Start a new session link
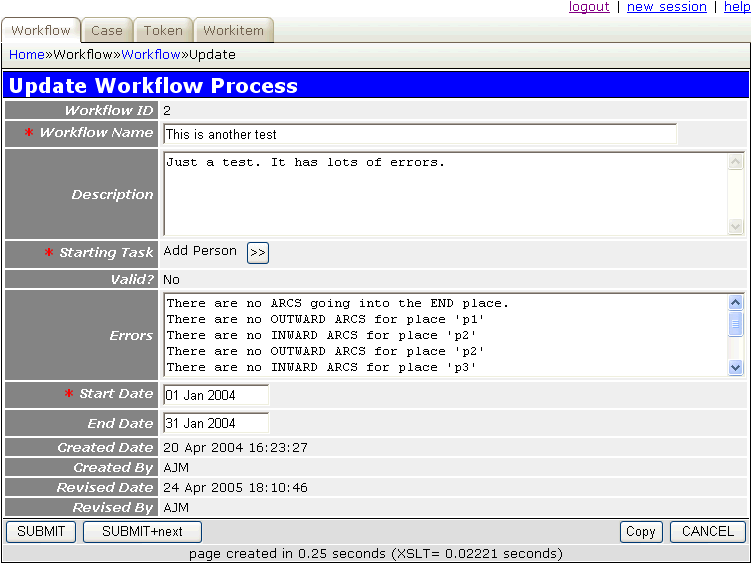The width and height of the screenshot is (752, 564). (x=667, y=7)
